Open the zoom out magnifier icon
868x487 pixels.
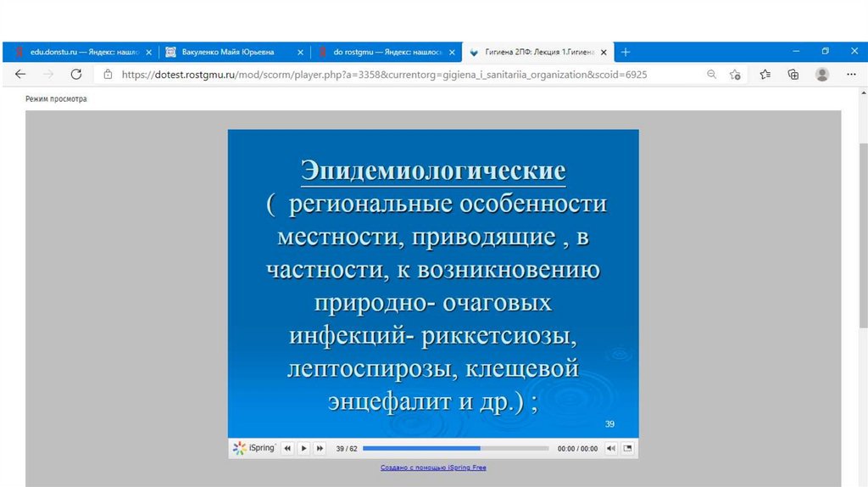[711, 75]
